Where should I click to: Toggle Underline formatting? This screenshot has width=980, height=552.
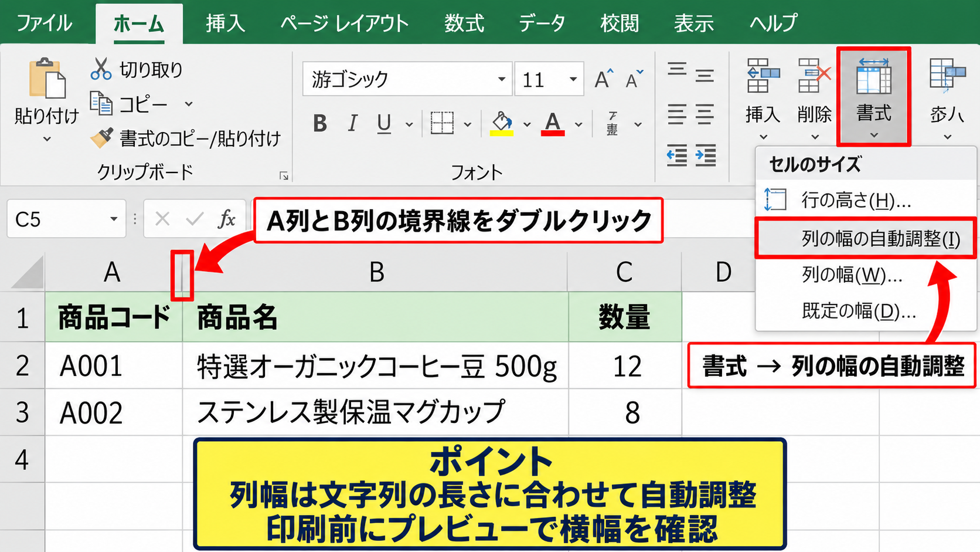point(384,124)
